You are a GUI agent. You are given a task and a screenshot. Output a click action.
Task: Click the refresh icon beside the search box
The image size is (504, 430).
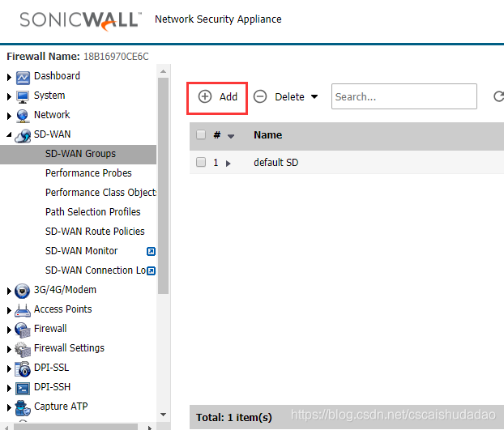pos(498,96)
